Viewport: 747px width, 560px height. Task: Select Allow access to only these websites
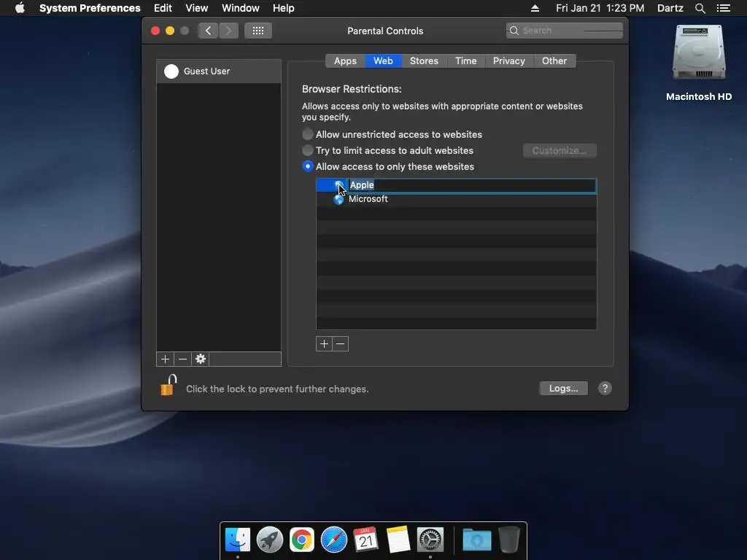click(x=308, y=167)
